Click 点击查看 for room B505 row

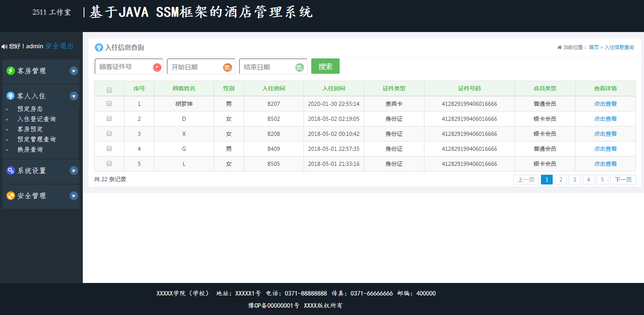coord(605,164)
